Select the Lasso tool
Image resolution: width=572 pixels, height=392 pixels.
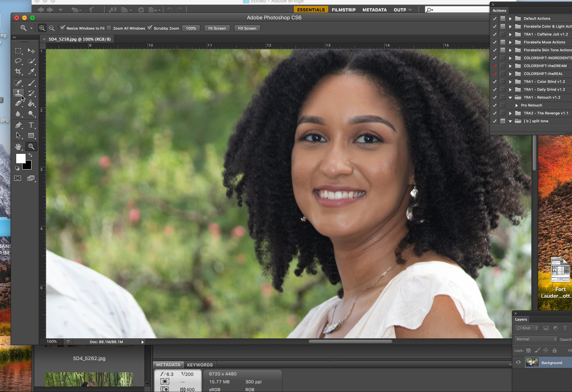pos(18,61)
